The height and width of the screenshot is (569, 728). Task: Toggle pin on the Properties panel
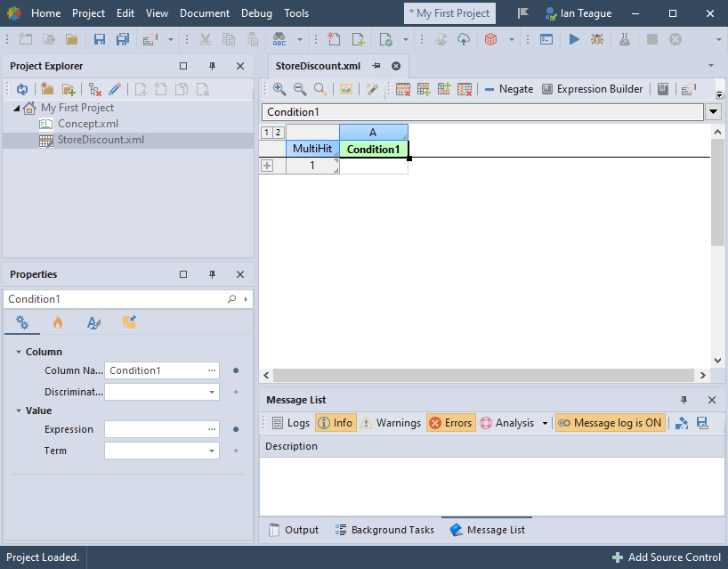coord(212,274)
